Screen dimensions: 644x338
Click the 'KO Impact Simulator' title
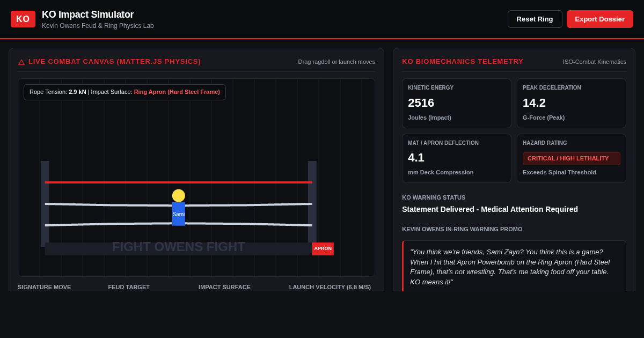[88, 14]
